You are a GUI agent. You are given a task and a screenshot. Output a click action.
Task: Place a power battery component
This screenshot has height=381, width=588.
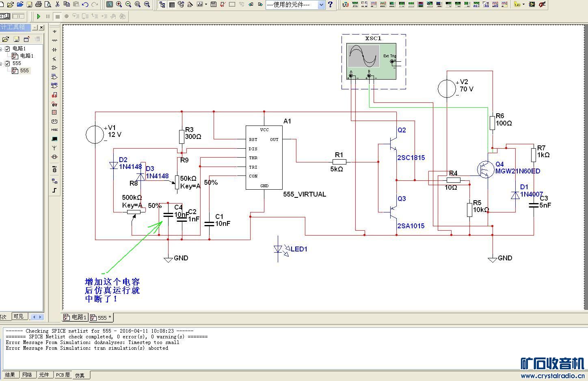[54, 121]
